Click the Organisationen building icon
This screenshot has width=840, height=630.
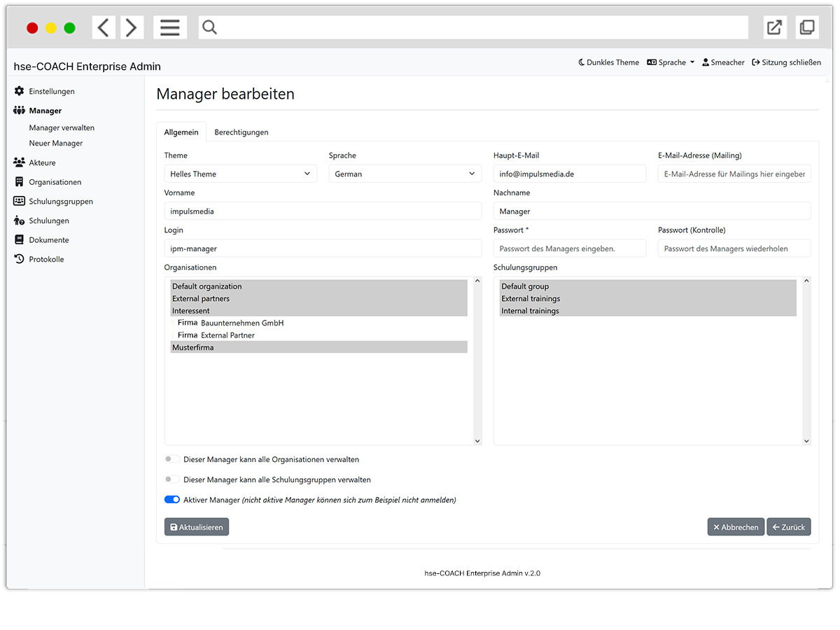tap(19, 182)
